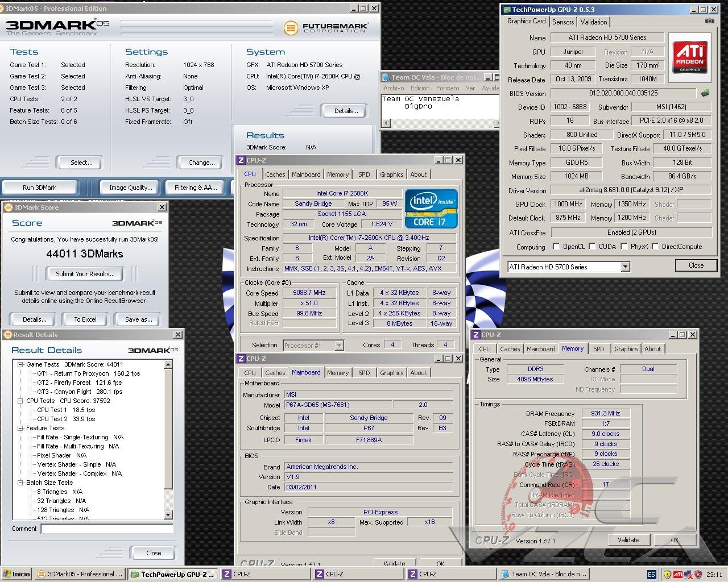Click Submit Your Results button
The width and height of the screenshot is (728, 582).
click(x=85, y=274)
